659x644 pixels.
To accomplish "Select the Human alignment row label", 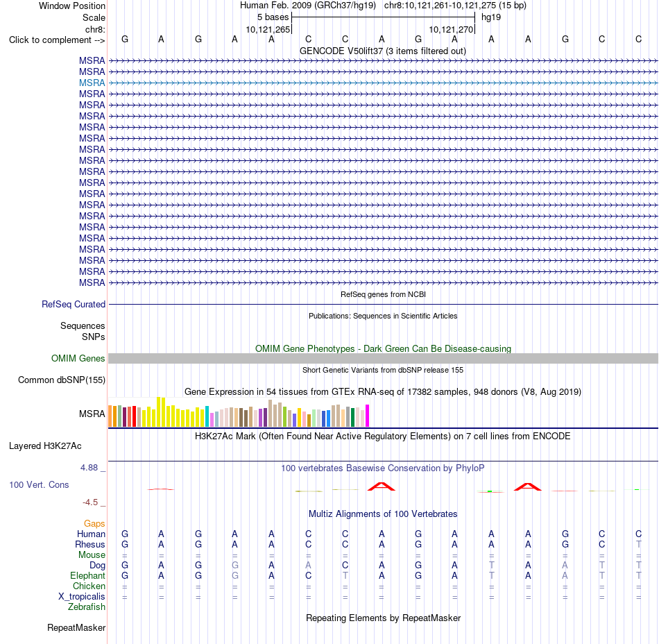I will click(91, 534).
